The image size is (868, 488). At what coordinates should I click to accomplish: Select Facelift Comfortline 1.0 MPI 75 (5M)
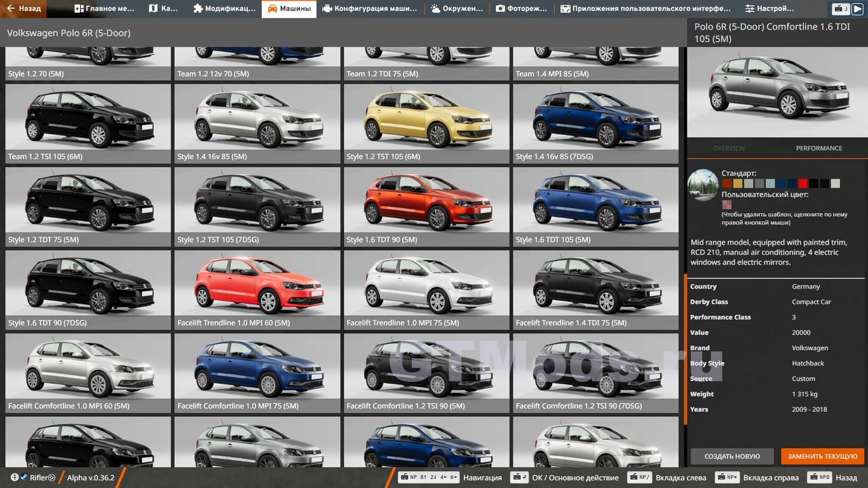(x=257, y=373)
